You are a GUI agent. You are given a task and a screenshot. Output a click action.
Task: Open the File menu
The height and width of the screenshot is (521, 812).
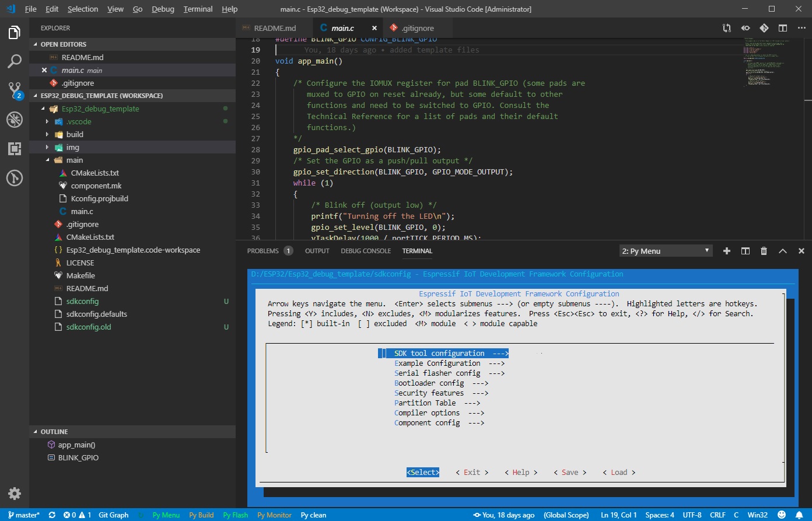point(30,9)
